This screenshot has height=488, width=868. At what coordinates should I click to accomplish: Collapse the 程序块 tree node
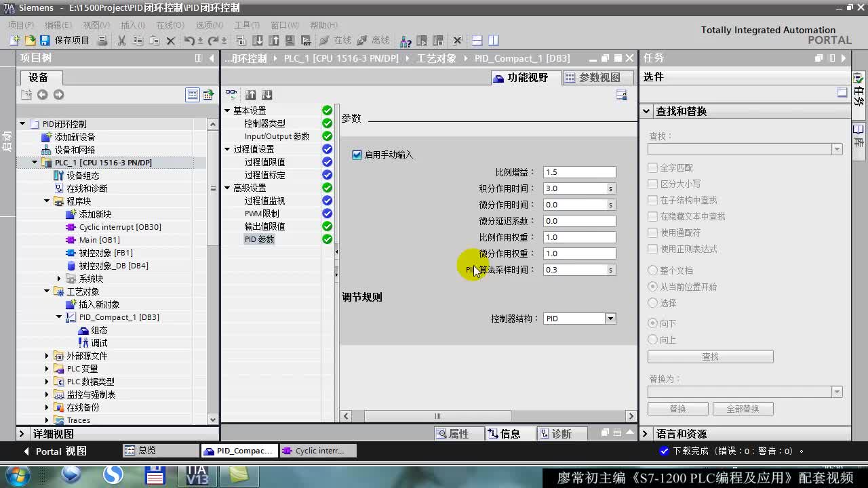point(47,201)
